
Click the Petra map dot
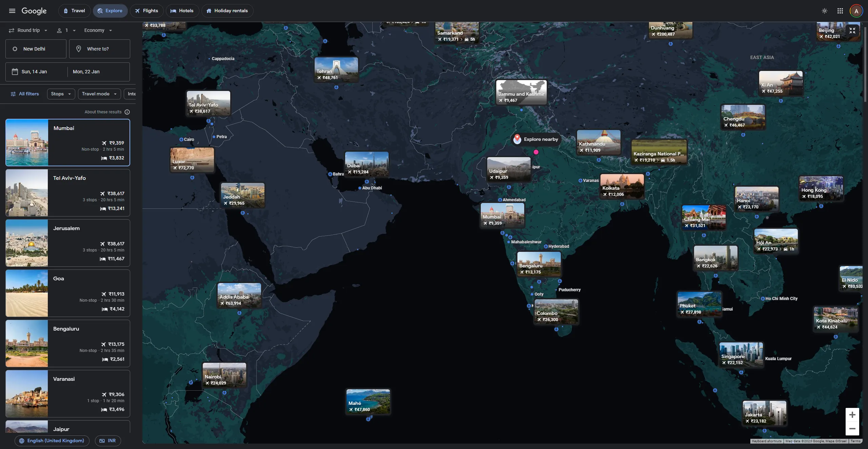pos(214,137)
